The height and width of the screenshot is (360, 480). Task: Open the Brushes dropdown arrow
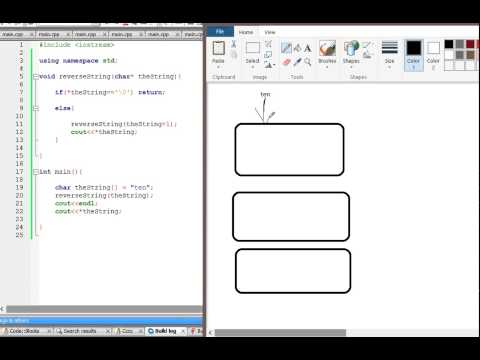327,67
